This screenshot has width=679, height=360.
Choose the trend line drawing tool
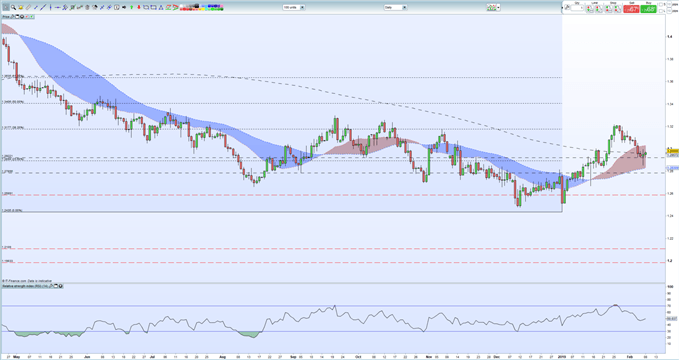pyautogui.click(x=43, y=7)
